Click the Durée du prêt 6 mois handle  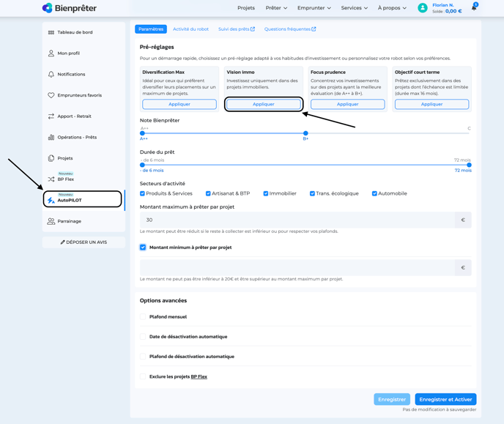coord(142,165)
